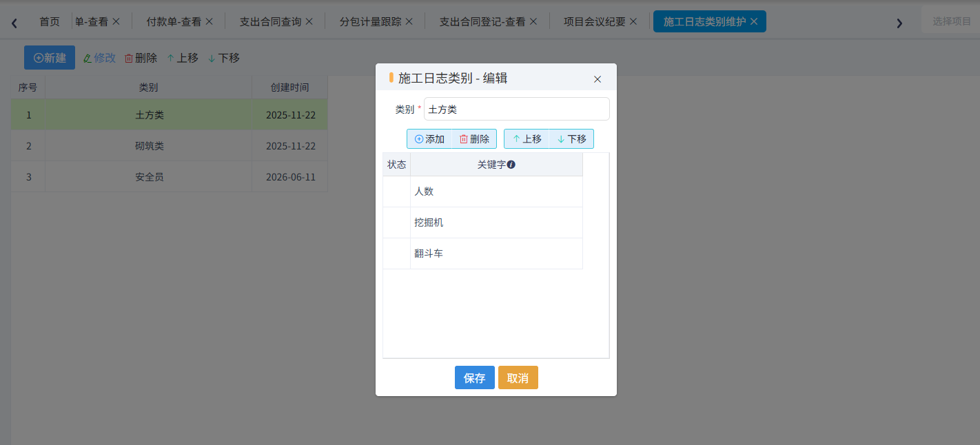Click 下移 in the main toolbar
Image resolution: width=980 pixels, height=445 pixels.
224,58
